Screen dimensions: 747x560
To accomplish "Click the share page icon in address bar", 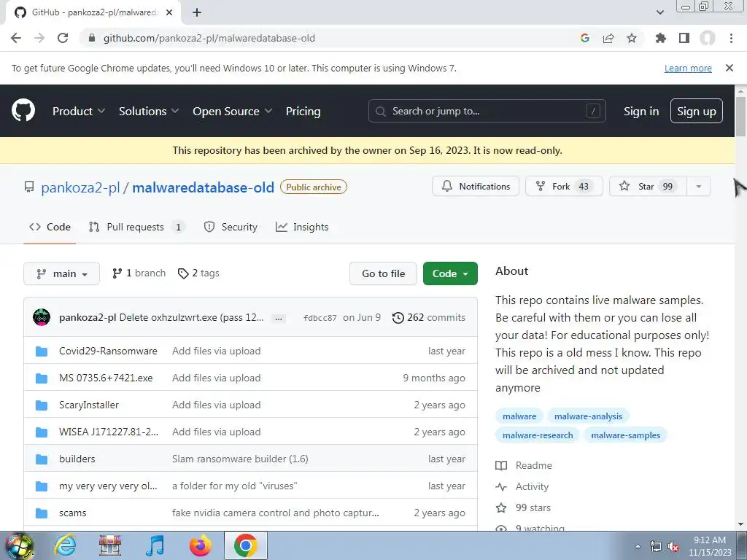I will click(608, 38).
